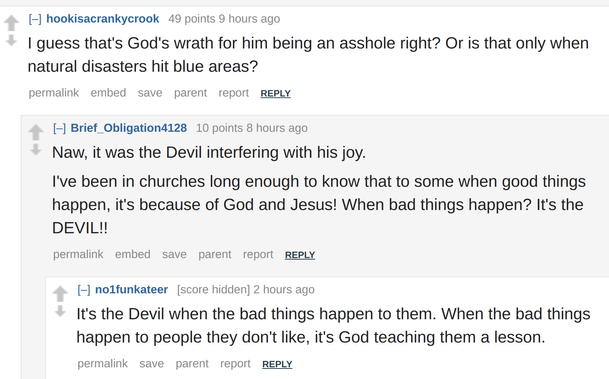
Task: Reply to hookisacrankycrook's comment
Action: coord(275,93)
